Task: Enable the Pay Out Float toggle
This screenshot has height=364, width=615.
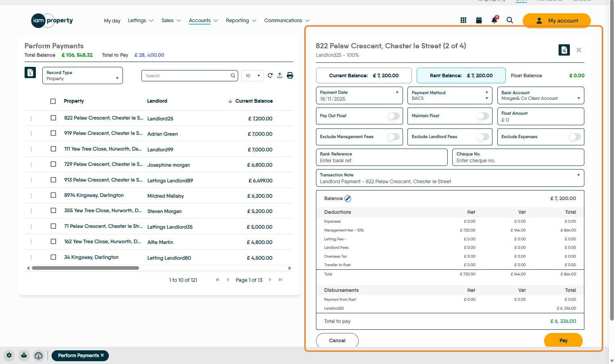Action: point(393,116)
